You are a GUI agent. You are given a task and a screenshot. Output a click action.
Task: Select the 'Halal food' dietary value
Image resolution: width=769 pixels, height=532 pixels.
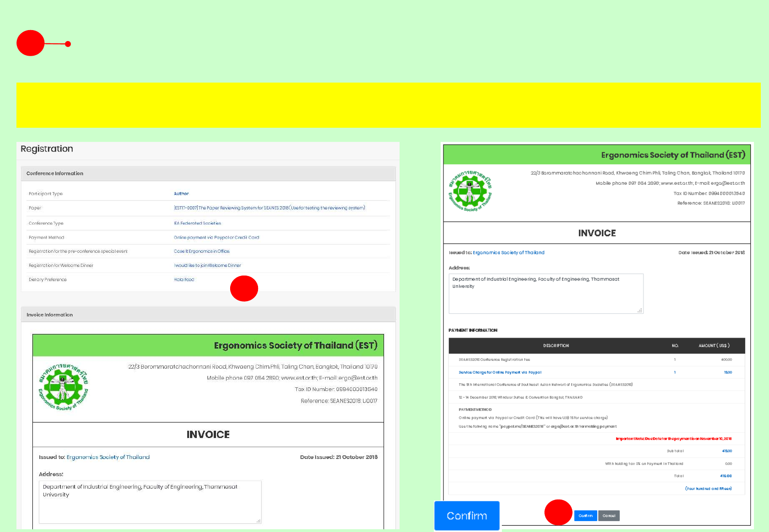click(x=184, y=279)
